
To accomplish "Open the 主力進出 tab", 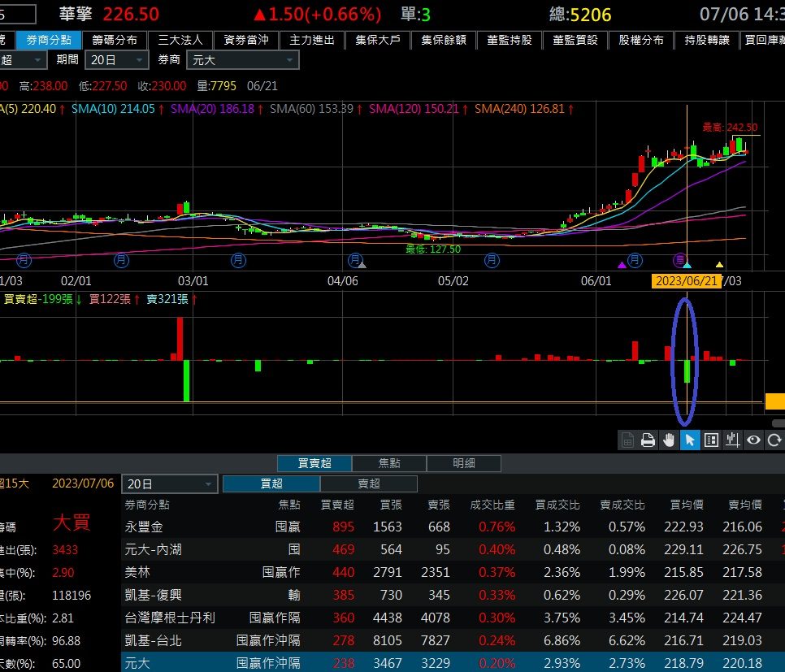I will (312, 40).
